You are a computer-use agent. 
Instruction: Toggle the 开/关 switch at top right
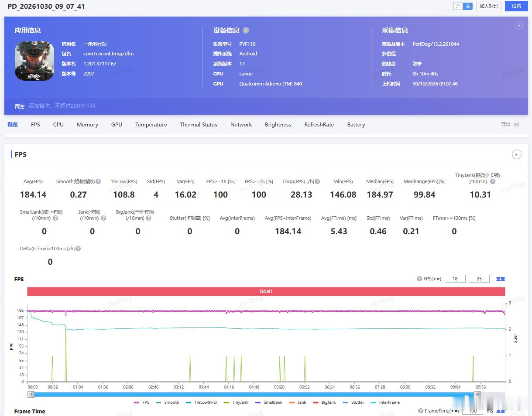coord(463,6)
